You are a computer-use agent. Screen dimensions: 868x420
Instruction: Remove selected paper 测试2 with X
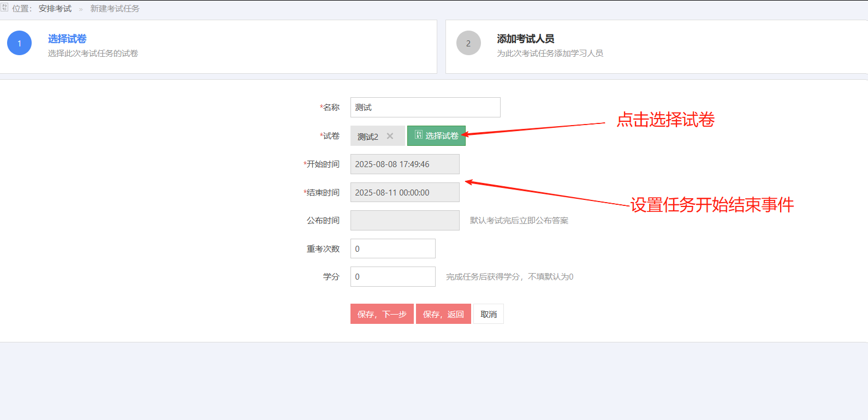[x=390, y=136]
